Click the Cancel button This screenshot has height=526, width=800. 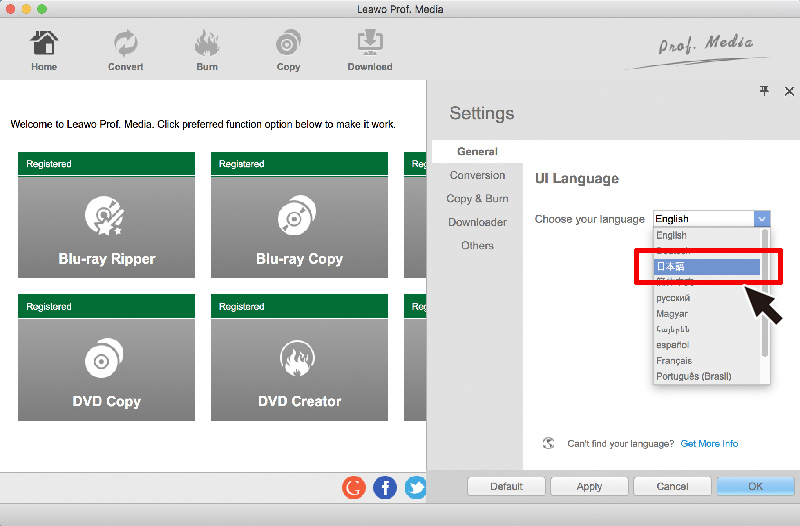[x=672, y=486]
